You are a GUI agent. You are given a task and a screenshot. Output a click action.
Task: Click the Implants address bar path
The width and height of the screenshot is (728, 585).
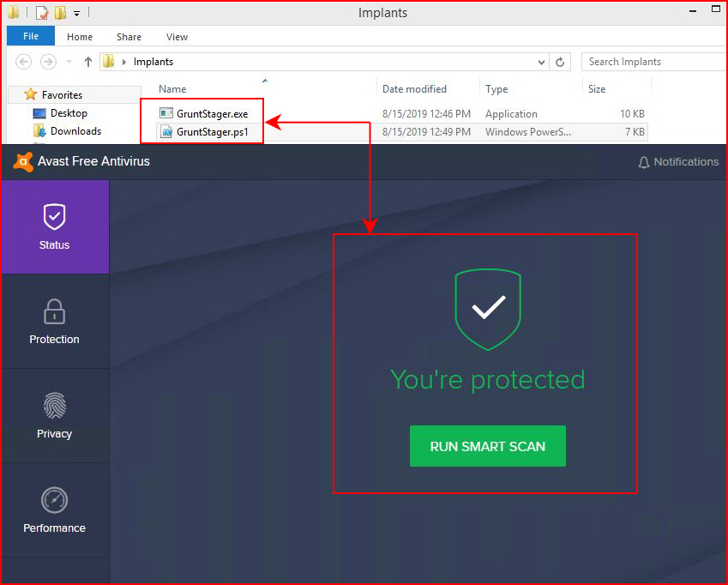click(153, 62)
